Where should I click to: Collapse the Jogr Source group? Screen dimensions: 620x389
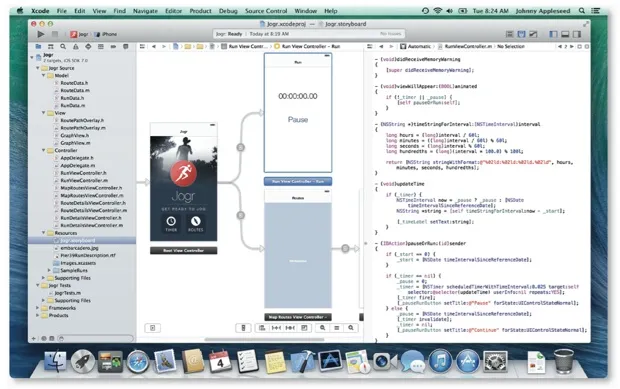[x=38, y=68]
